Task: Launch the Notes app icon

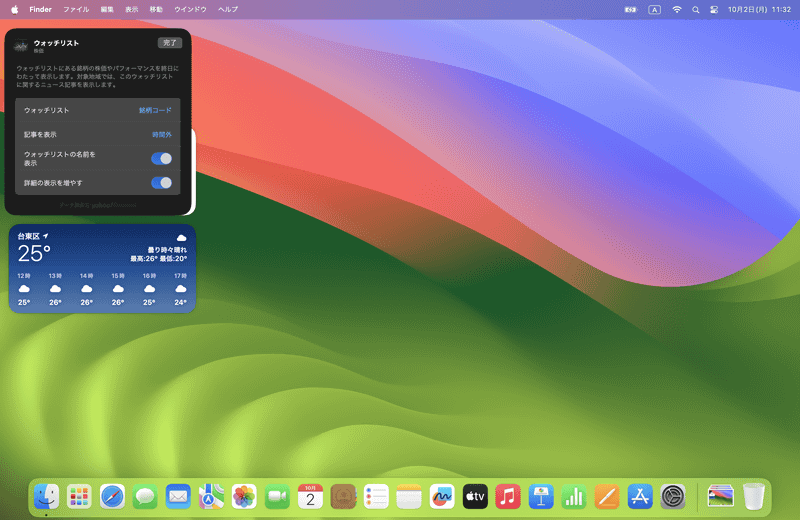Action: click(x=409, y=496)
